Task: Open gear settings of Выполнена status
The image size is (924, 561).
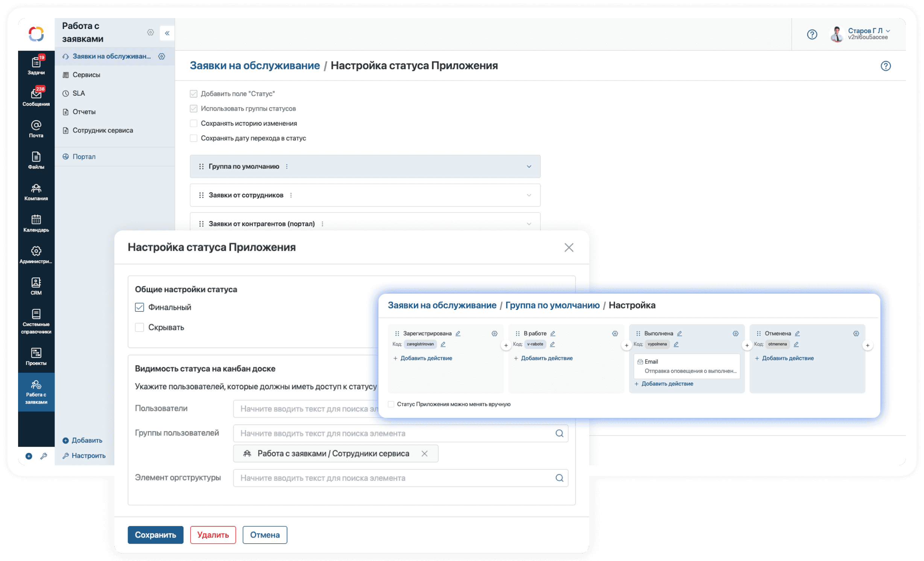Action: pos(736,334)
